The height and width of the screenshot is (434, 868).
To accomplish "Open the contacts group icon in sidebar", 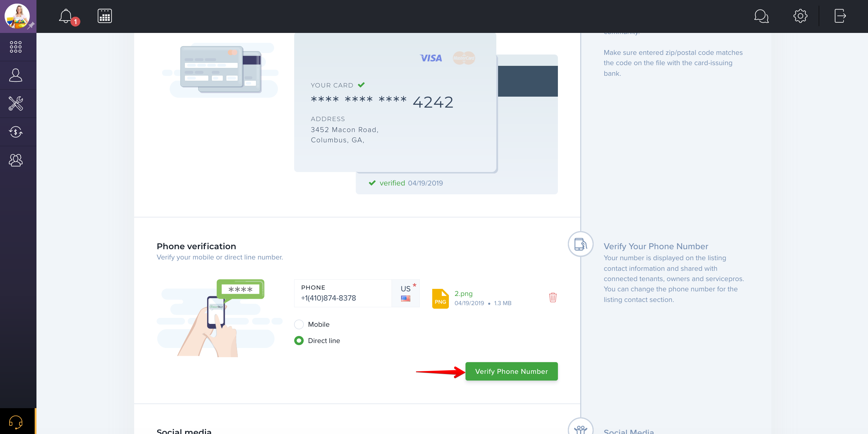I will click(16, 160).
